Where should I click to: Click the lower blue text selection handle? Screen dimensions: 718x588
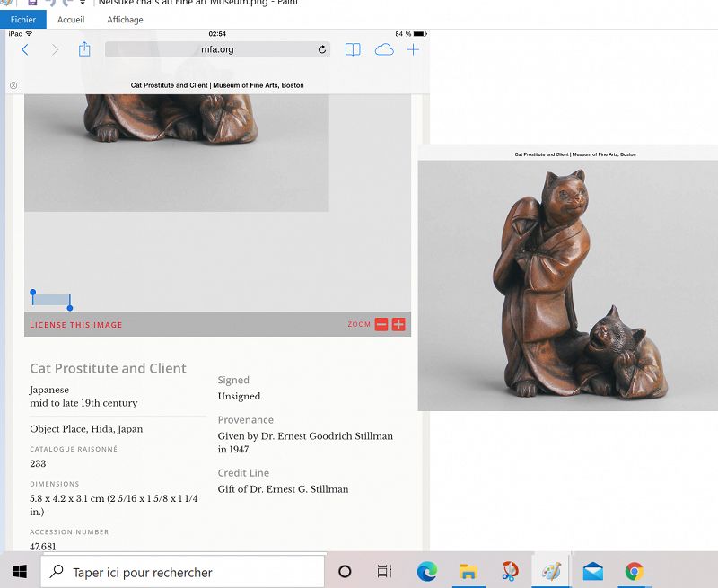tap(70, 308)
